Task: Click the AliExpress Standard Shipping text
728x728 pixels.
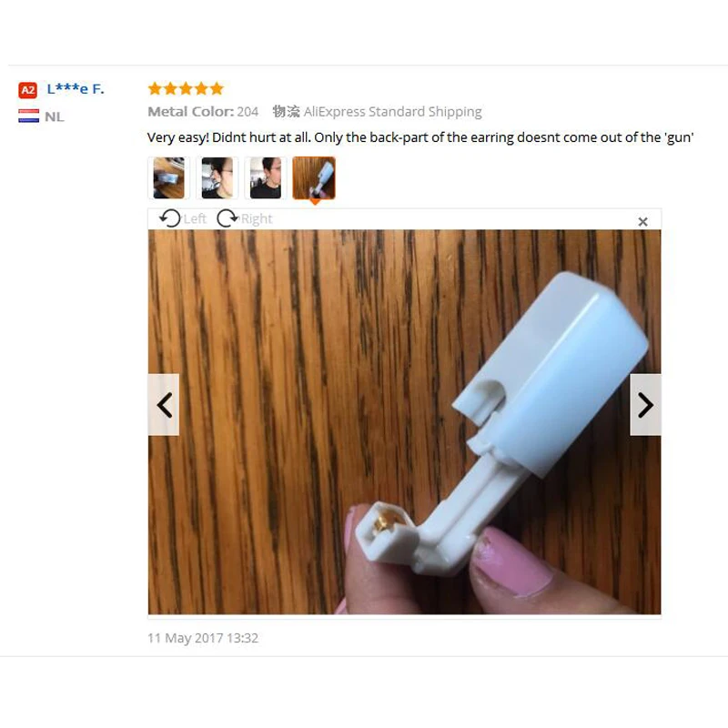Action: [x=393, y=112]
